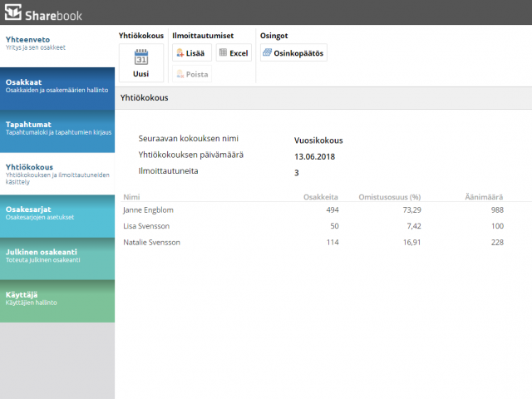Add a registration with Lisää
The height and width of the screenshot is (399, 532).
point(192,52)
